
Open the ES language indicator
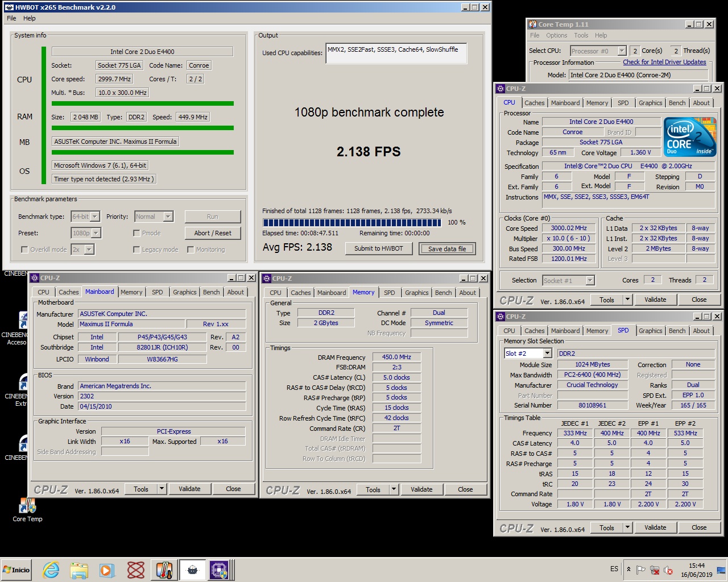click(614, 569)
